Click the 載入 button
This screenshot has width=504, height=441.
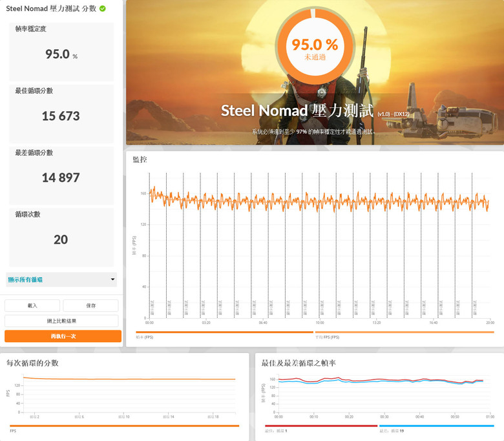click(x=32, y=306)
